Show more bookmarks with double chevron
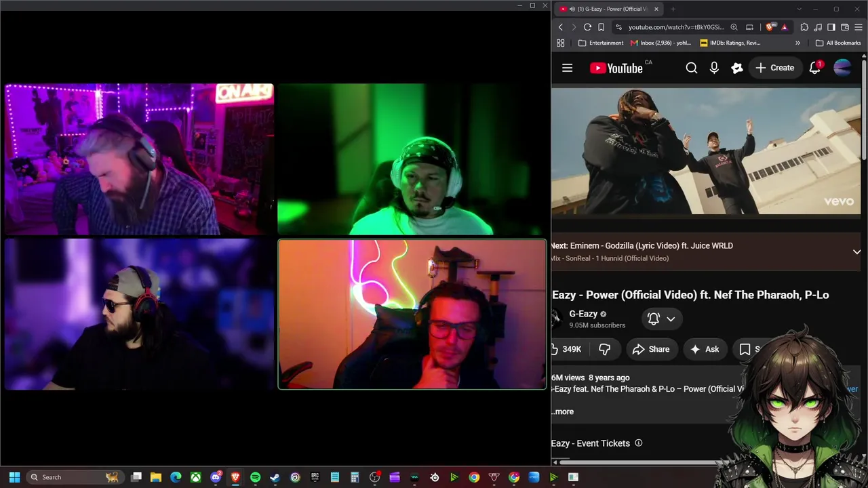Image resolution: width=868 pixels, height=488 pixels. tap(797, 43)
